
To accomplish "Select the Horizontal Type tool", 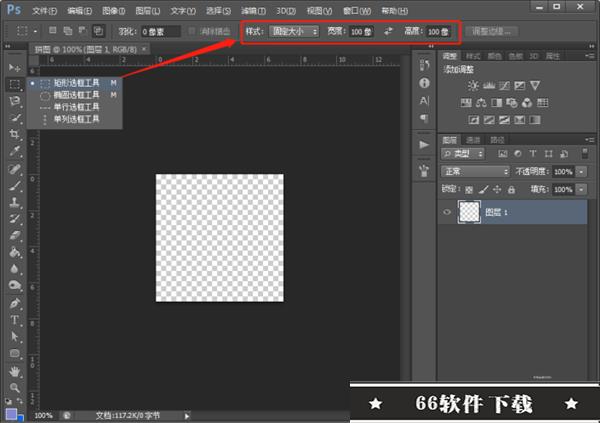I will pyautogui.click(x=15, y=320).
